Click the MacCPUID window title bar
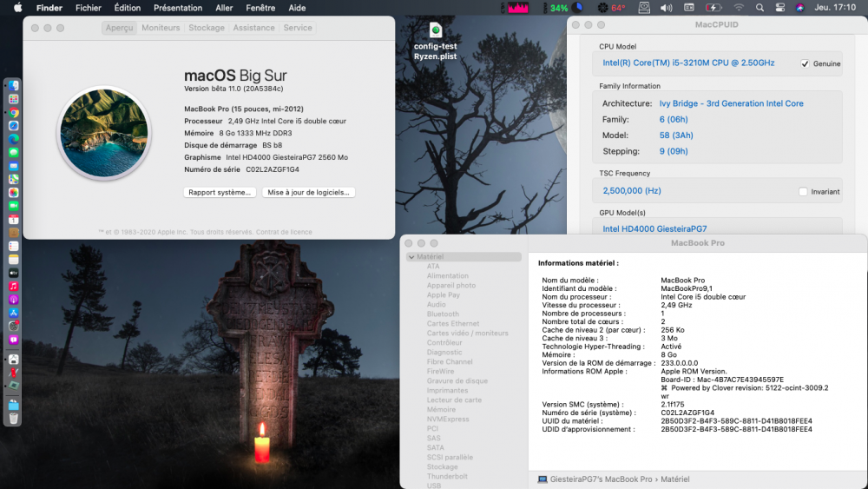The image size is (868, 489). pos(716,24)
